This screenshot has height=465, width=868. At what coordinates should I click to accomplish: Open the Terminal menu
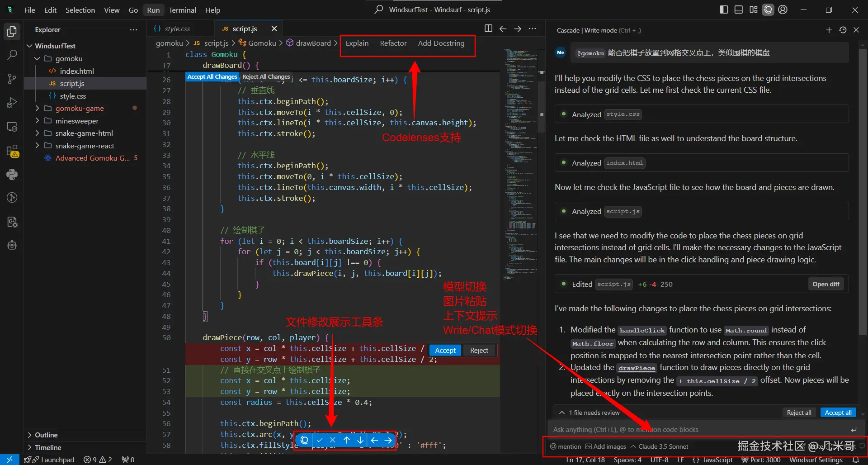coord(182,10)
